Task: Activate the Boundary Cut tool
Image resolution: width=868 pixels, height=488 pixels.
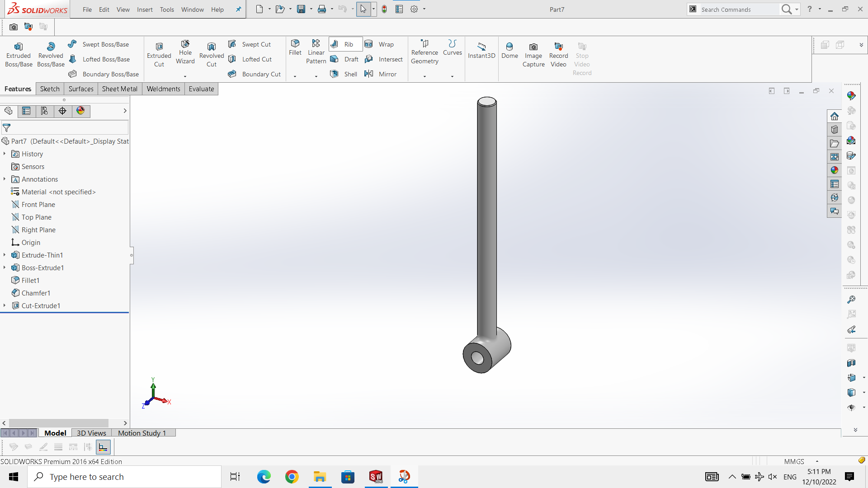Action: (255, 74)
